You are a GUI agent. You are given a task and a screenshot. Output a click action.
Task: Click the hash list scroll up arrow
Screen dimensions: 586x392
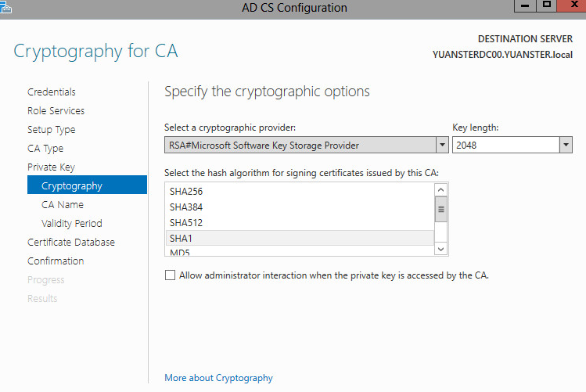pyautogui.click(x=441, y=190)
